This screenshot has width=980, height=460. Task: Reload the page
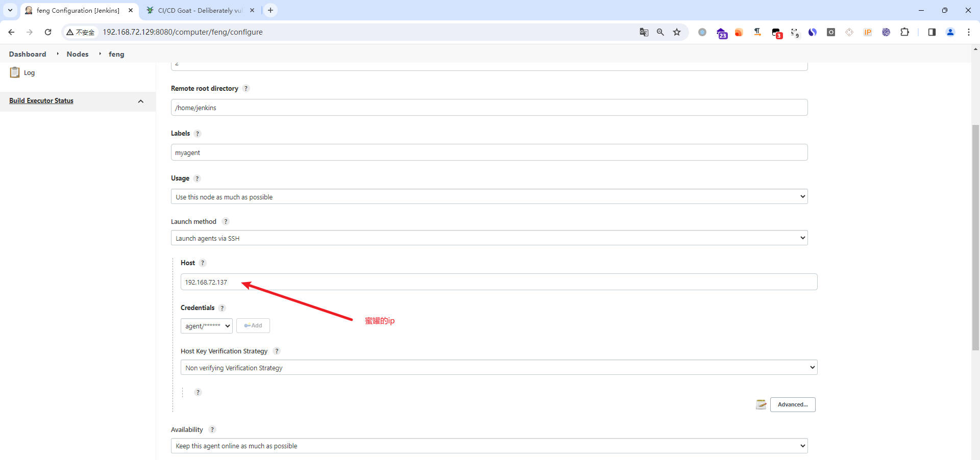[48, 32]
